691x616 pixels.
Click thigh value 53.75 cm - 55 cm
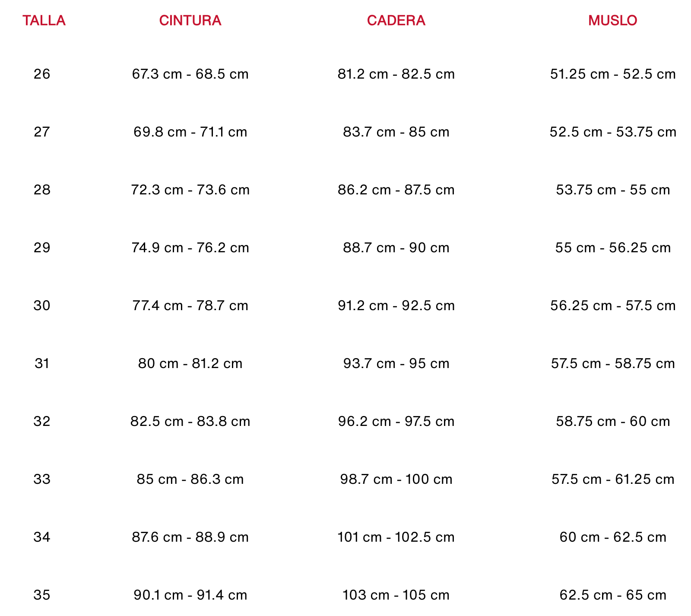click(613, 190)
